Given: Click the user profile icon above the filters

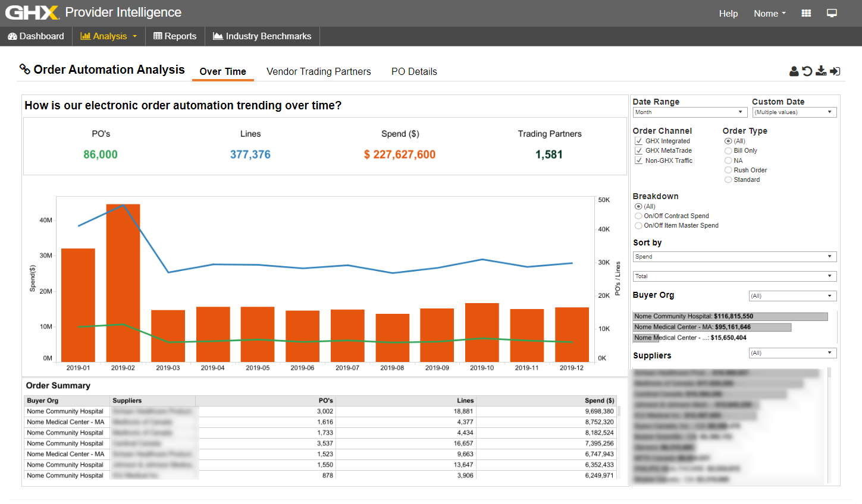Looking at the screenshot, I should click(794, 71).
